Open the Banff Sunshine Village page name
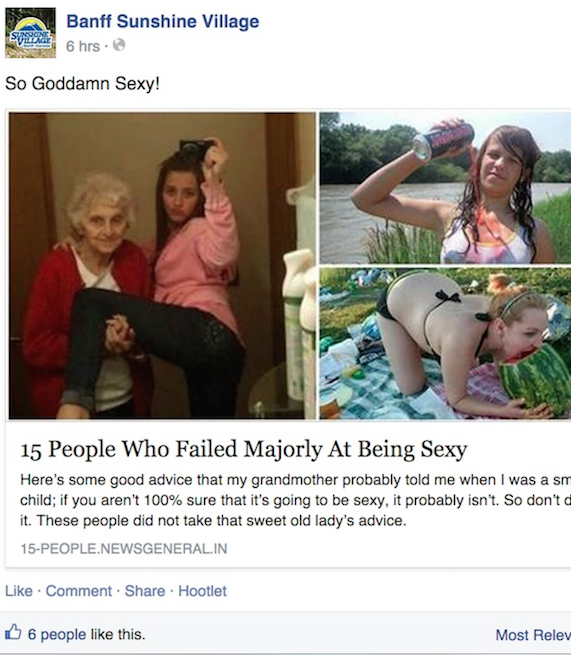The image size is (571, 655). point(162,21)
